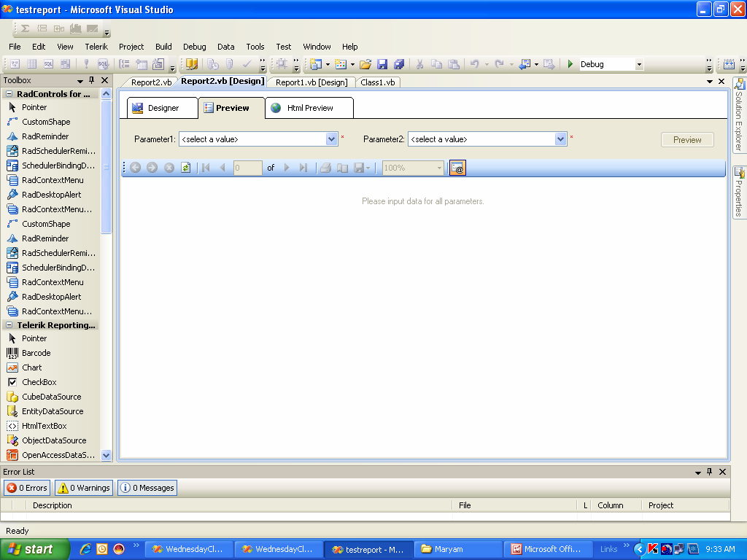The height and width of the screenshot is (560, 747).
Task: Switch to Report1.vb [Design] document tab
Action: tap(311, 82)
